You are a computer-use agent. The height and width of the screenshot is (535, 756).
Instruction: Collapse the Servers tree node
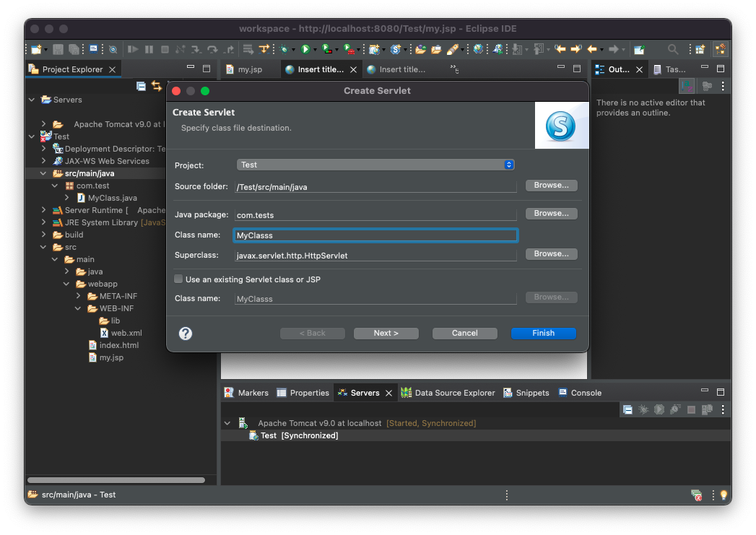[x=32, y=100]
